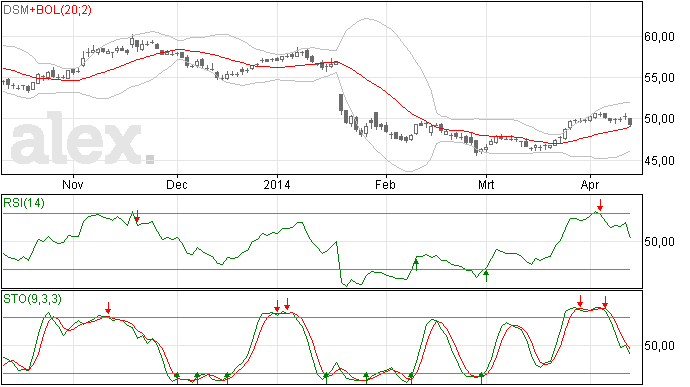This screenshot has height=387, width=690.
Task: Click RSI green buy arrow at Mrt start
Action: point(486,276)
